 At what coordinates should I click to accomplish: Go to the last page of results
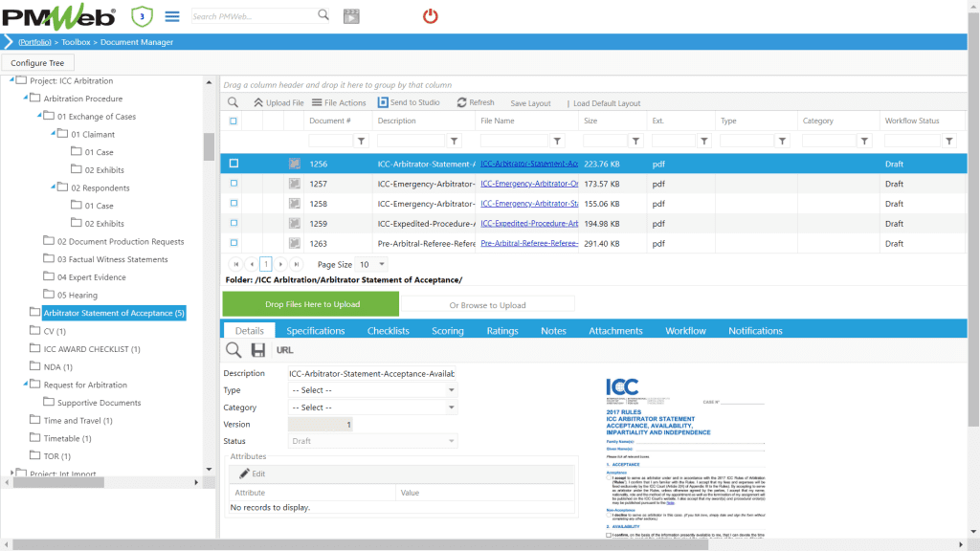pos(297,264)
